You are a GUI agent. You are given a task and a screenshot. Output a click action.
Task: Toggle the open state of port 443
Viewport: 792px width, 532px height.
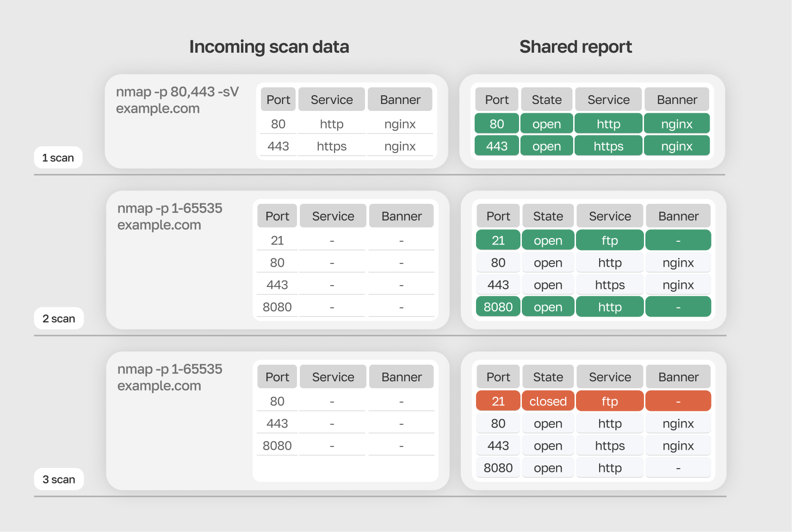pos(546,146)
